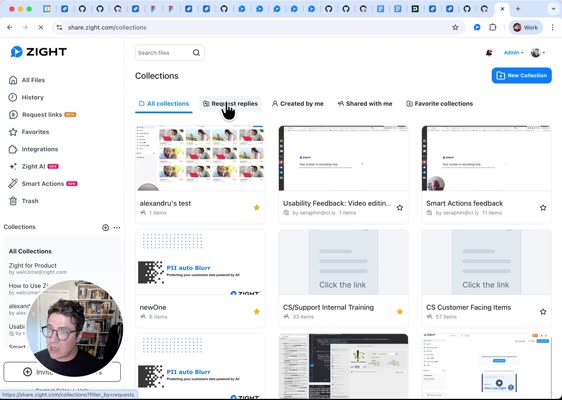Click the CS/Support Internal Training title

(328, 307)
